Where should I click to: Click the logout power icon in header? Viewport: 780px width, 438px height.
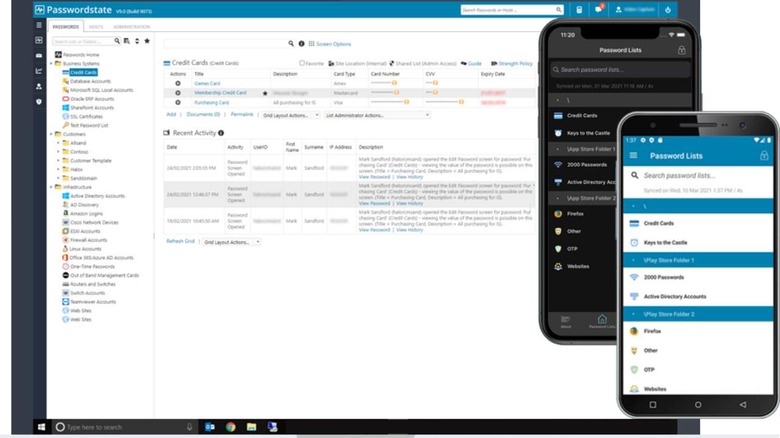click(x=668, y=9)
